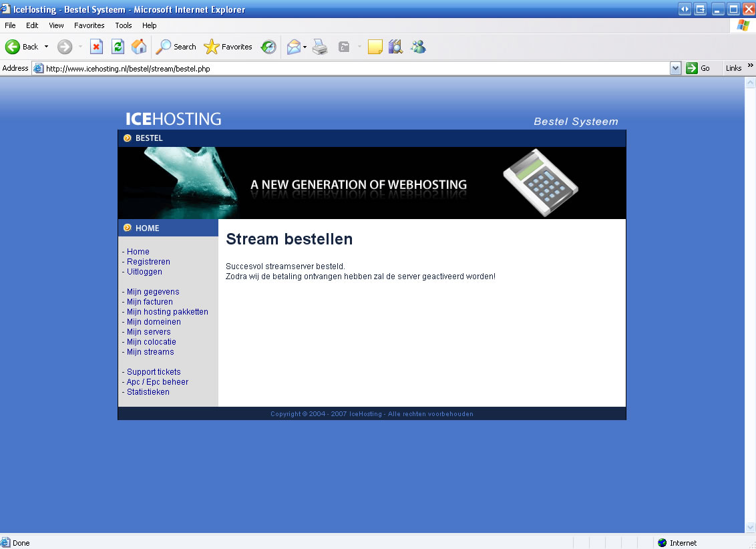Click the Mijn facturen sidebar link
Image resolution: width=756 pixels, height=549 pixels.
[150, 302]
